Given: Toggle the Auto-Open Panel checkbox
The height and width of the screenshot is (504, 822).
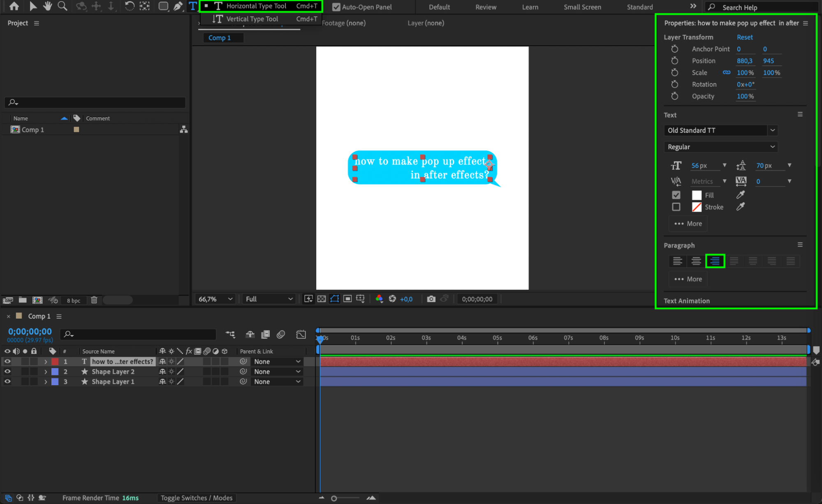Looking at the screenshot, I should (x=336, y=7).
